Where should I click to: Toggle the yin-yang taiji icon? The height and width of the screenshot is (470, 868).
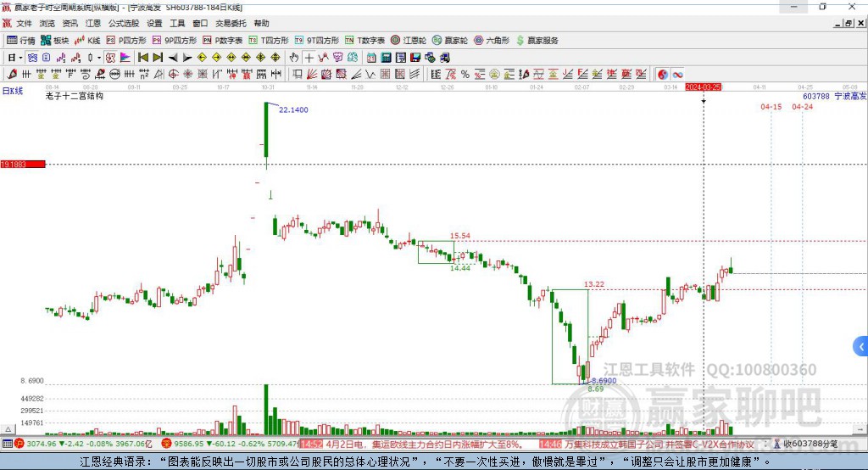(663, 75)
